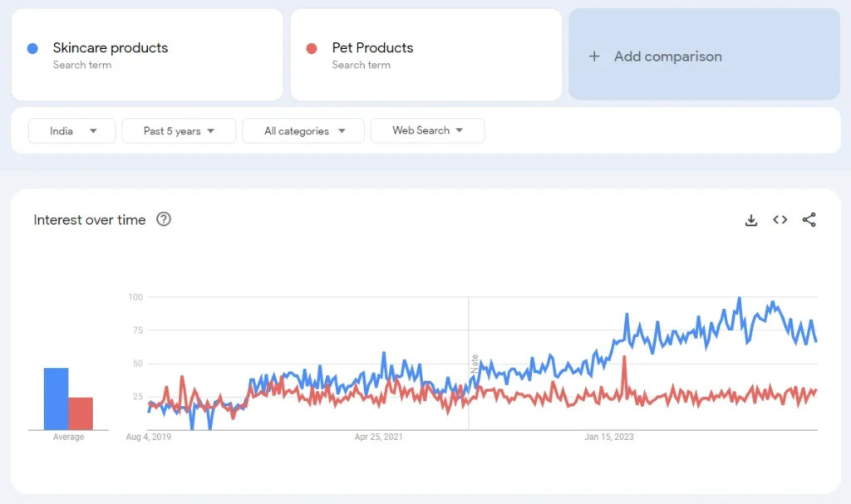Click the Jan 15, 2023 axis label
Image resolution: width=851 pixels, height=504 pixels.
point(609,437)
